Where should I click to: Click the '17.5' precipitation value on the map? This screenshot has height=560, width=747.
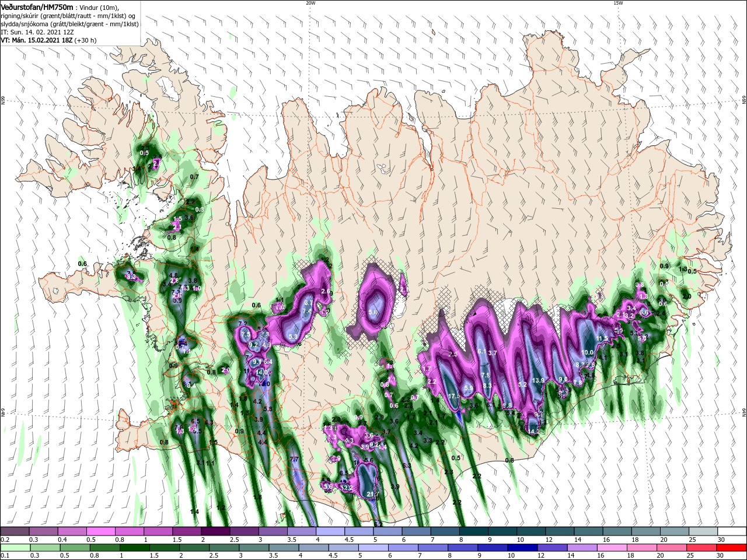click(455, 397)
